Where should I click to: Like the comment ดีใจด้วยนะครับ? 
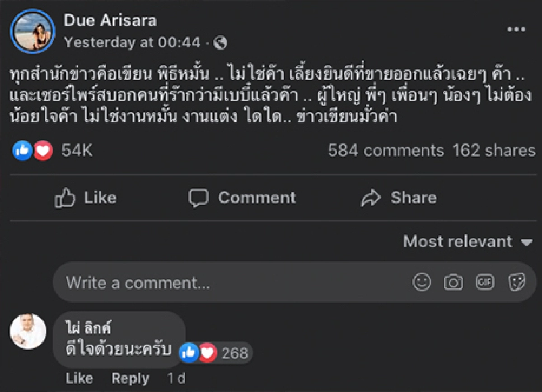click(x=79, y=378)
